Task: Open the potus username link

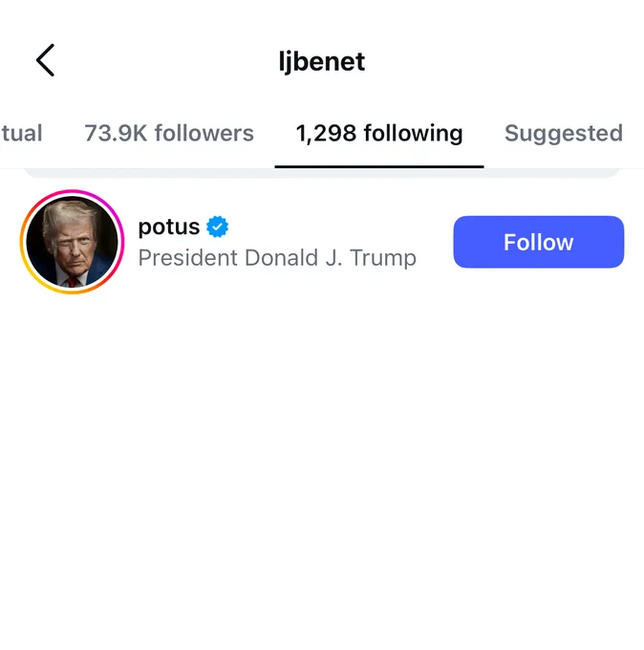Action: pos(169,227)
